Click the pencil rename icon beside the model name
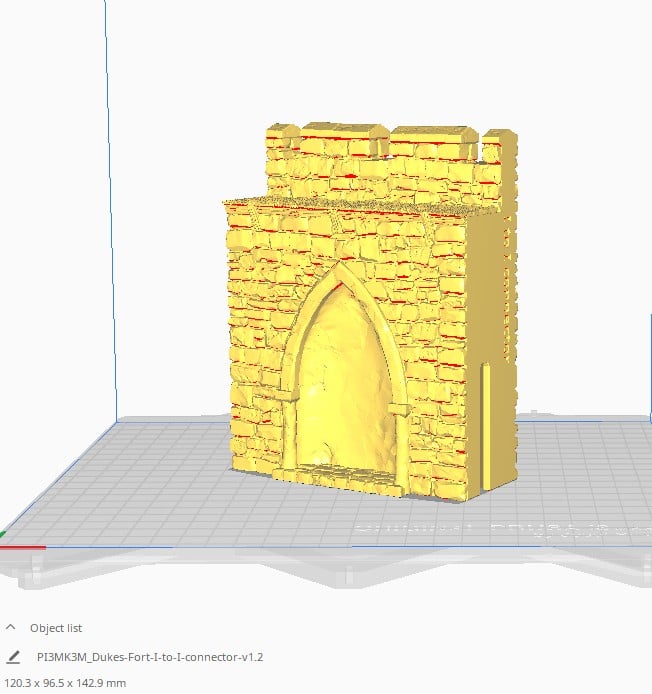This screenshot has height=694, width=652. [x=13, y=657]
